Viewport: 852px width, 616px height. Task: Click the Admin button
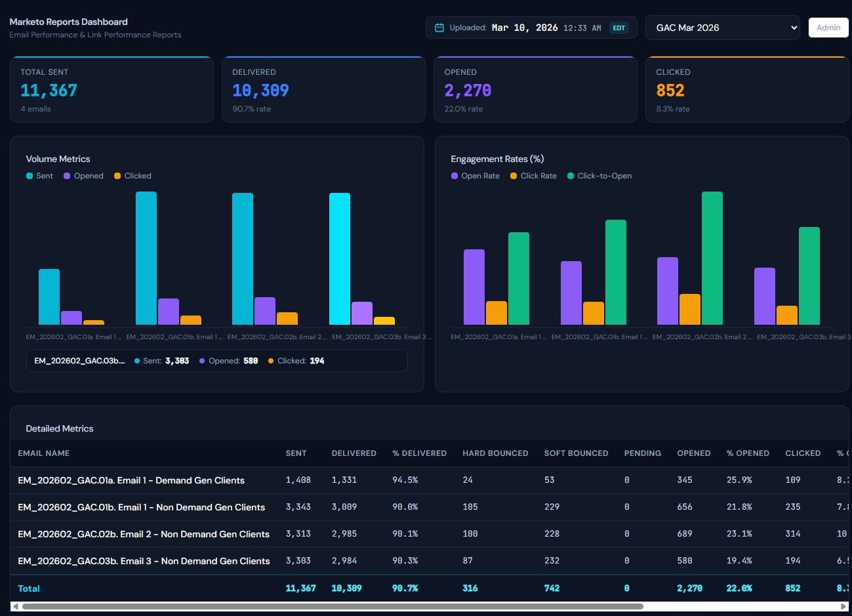(x=828, y=28)
